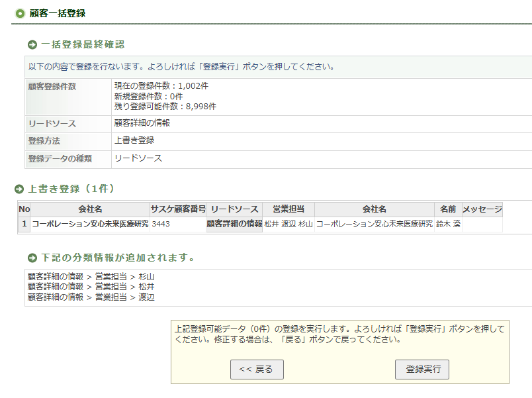The width and height of the screenshot is (532, 398).
Task: Click the 松井 渡辺 杉山 sales rep cell
Action: (x=288, y=224)
